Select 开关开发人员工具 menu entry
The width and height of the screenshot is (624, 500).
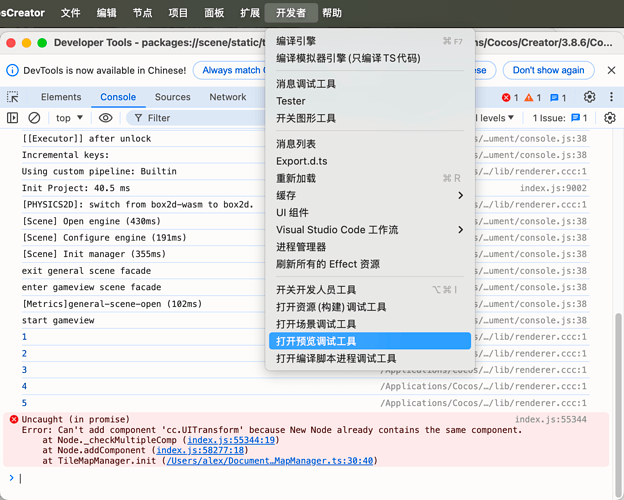pyautogui.click(x=370, y=290)
